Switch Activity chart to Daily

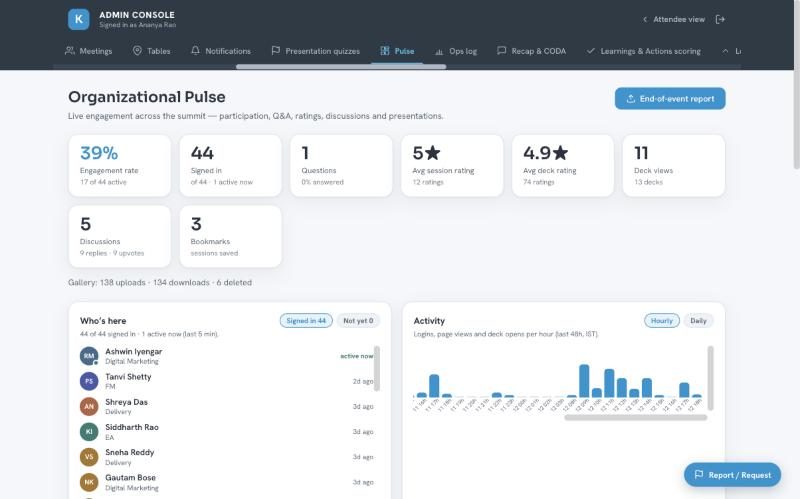tap(698, 320)
